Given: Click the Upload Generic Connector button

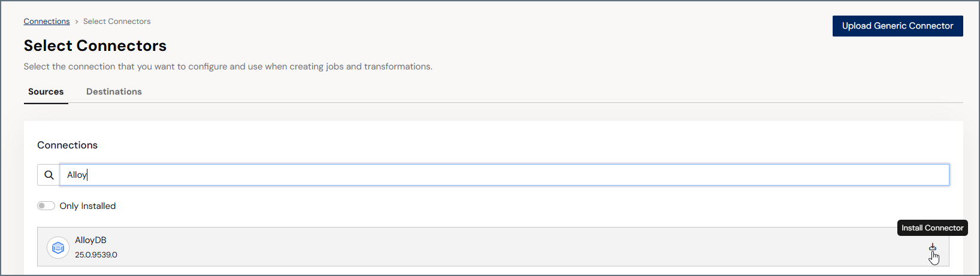Looking at the screenshot, I should [897, 26].
